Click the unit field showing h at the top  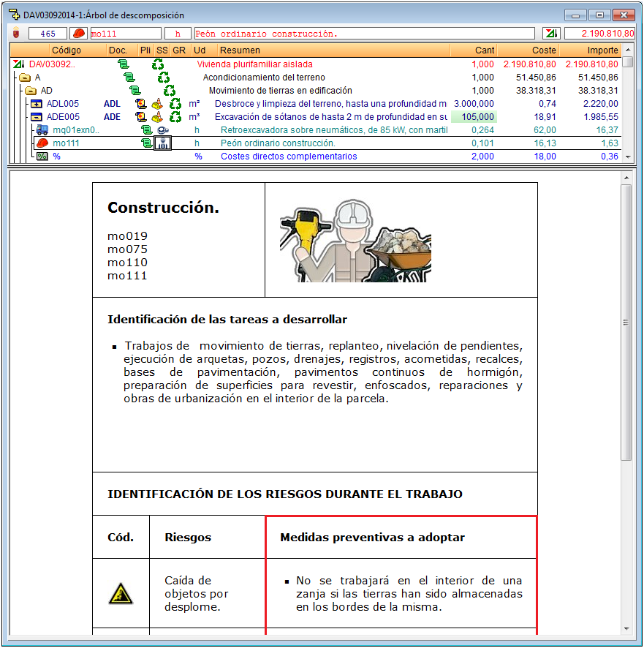pyautogui.click(x=178, y=34)
